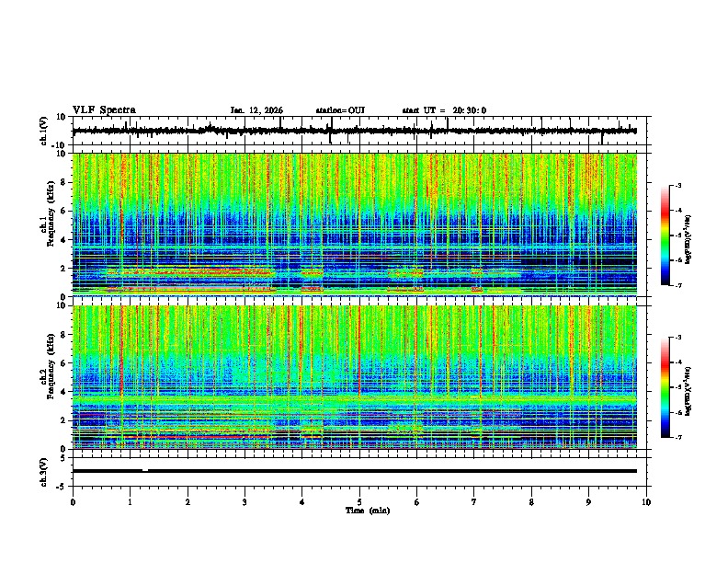Click the "-7" label on ch.1 color scale
Screen dimensions: 728x563
[677, 285]
